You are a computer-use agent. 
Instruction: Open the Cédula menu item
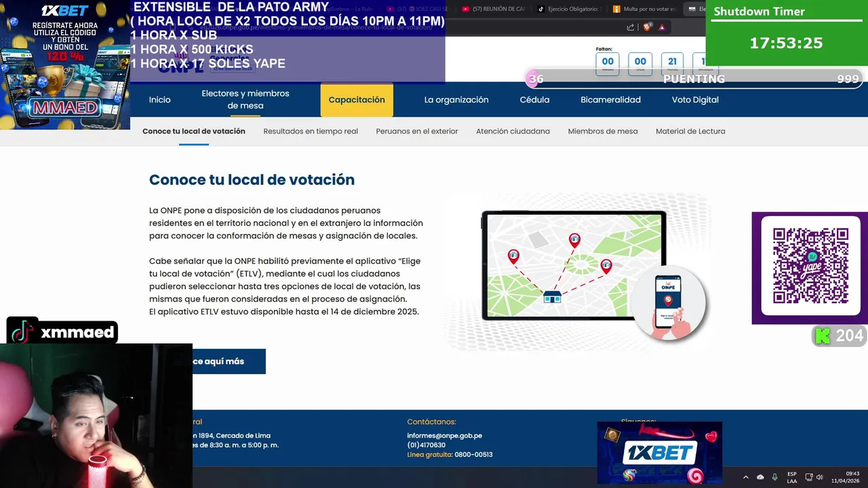click(x=534, y=100)
